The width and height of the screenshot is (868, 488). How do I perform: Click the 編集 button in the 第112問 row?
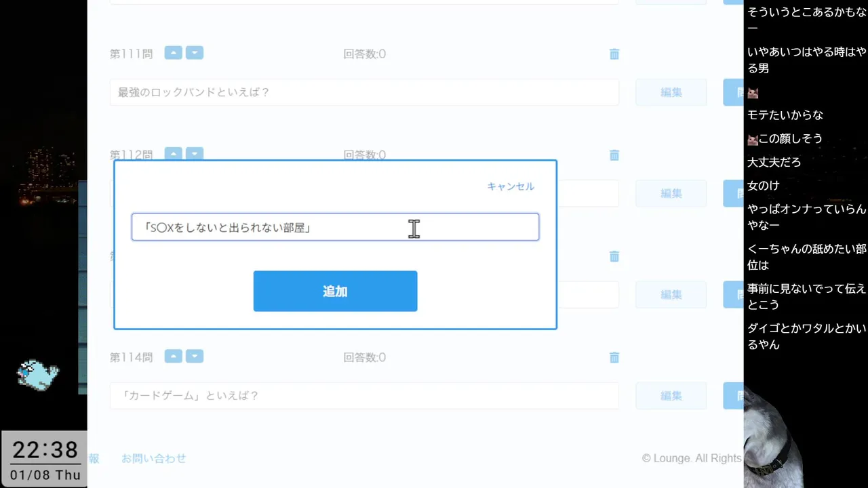click(671, 193)
